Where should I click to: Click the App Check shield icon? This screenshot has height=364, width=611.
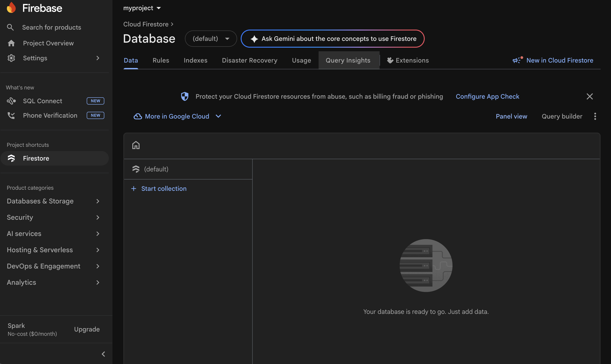click(185, 96)
